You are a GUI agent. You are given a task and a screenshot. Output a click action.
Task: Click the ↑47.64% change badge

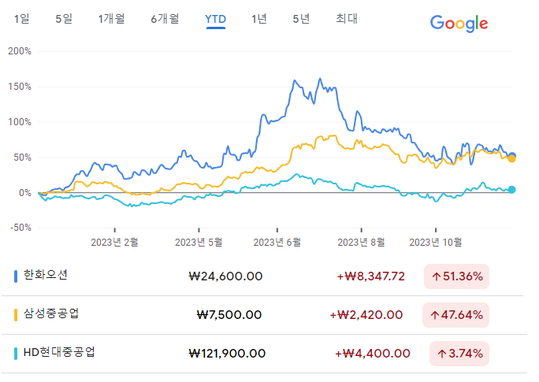coord(456,315)
